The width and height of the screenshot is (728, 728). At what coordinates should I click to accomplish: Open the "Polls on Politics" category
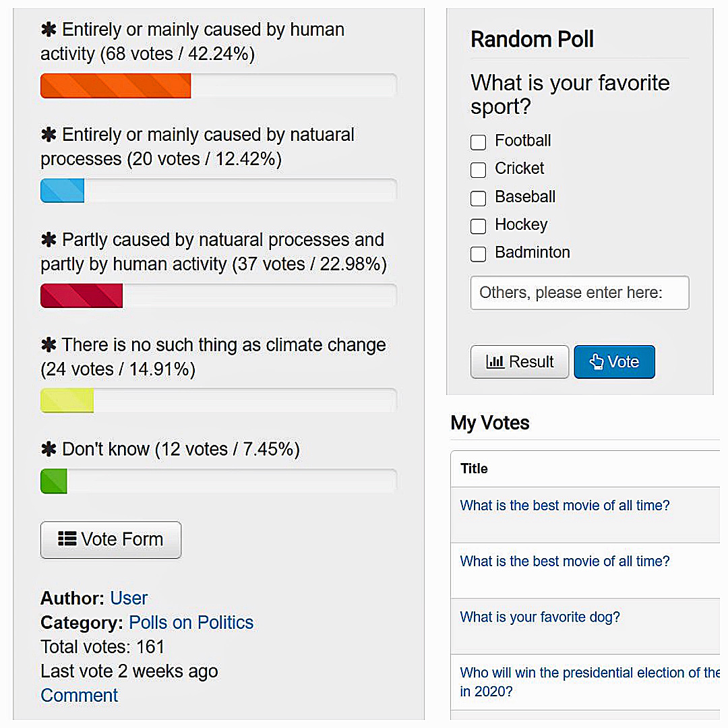(191, 622)
